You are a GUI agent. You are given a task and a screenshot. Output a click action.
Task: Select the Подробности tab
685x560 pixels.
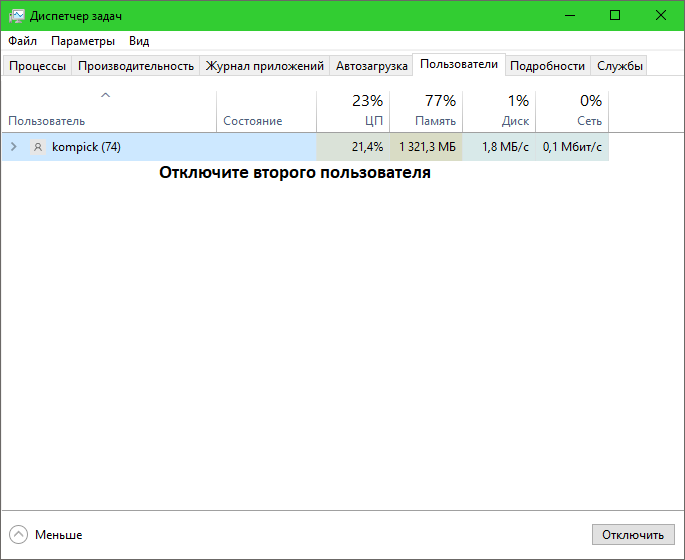click(547, 66)
